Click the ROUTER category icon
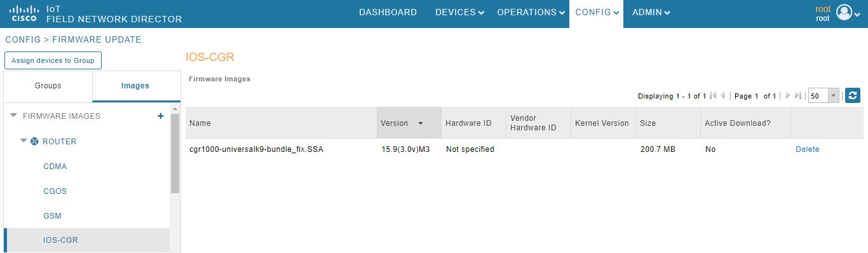This screenshot has width=868, height=253. click(34, 141)
